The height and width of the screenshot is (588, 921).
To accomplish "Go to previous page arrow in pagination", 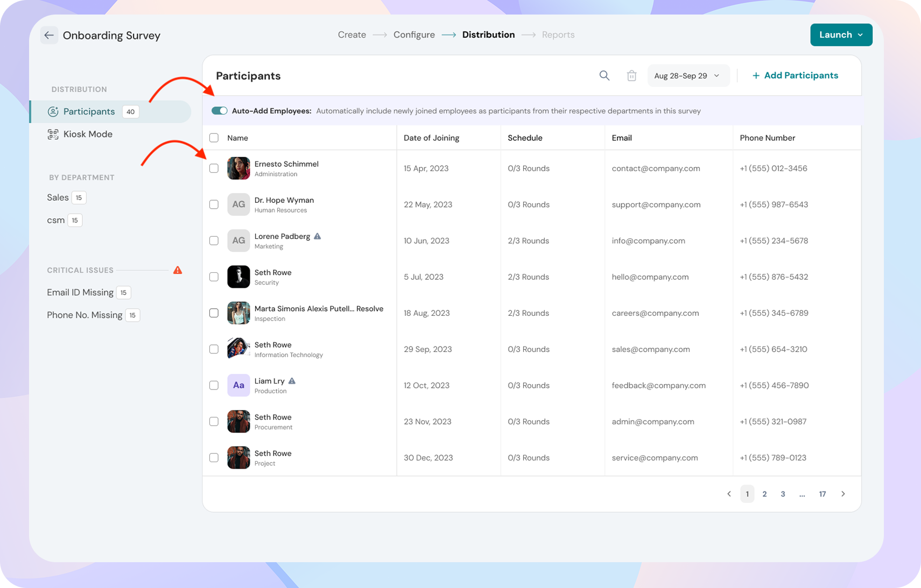I will tap(729, 494).
